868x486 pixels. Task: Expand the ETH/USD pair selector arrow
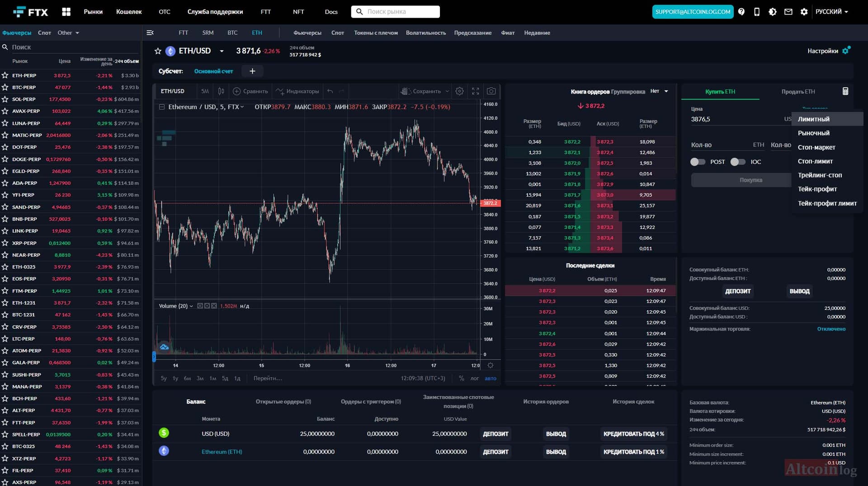pos(222,51)
